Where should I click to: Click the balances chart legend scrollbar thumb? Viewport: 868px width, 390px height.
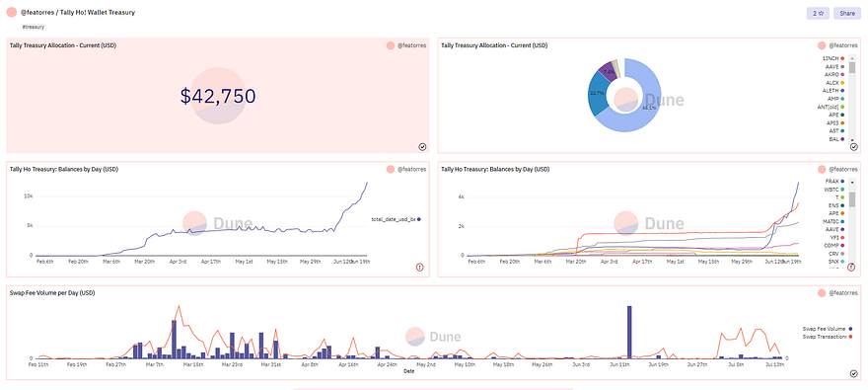click(852, 198)
